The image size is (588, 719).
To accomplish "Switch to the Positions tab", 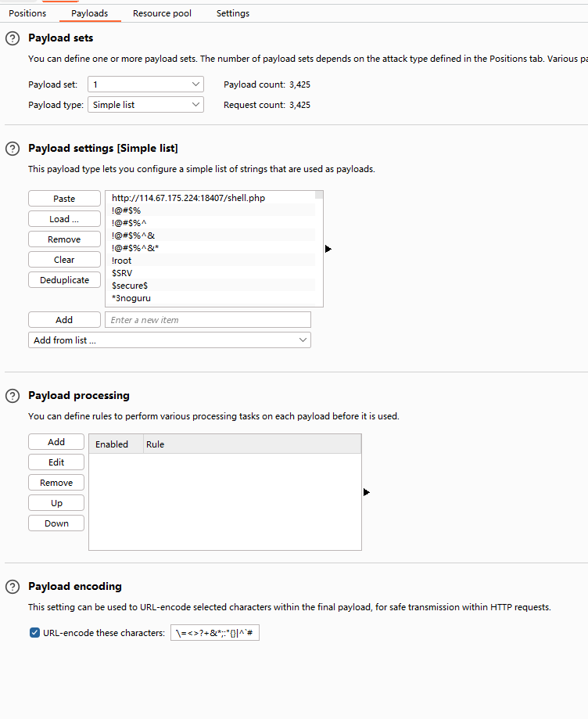I will tap(27, 13).
